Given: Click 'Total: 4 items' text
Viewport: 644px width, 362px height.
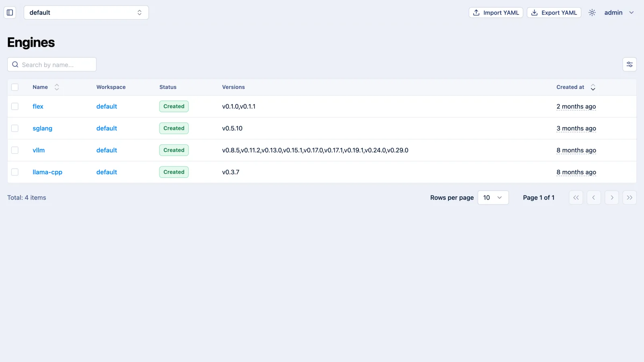Looking at the screenshot, I should (27, 197).
